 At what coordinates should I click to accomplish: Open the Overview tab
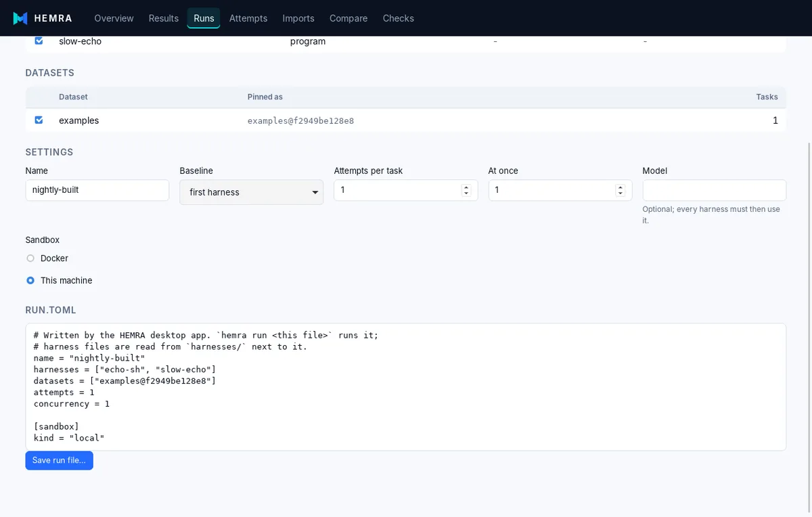[x=114, y=18]
